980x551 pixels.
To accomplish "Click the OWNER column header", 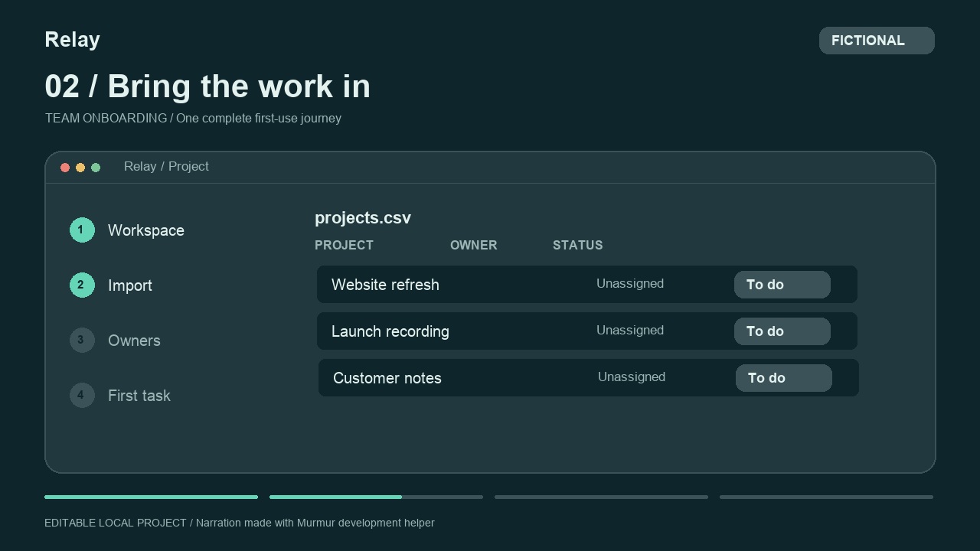I will click(474, 245).
